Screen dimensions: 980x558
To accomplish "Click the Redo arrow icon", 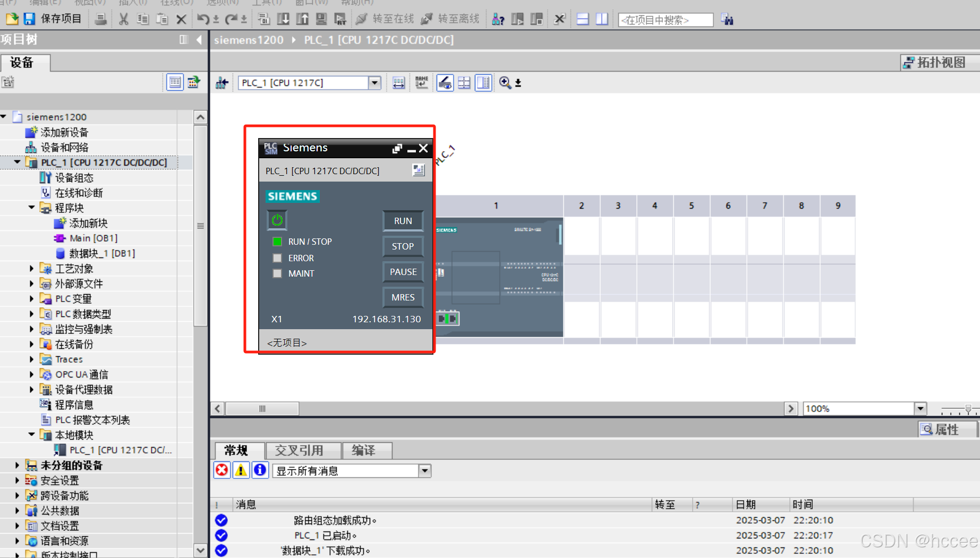I will coord(231,19).
